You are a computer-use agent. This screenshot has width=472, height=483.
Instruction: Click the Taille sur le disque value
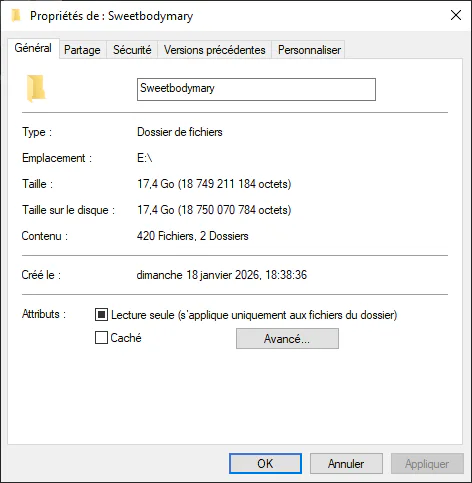[214, 210]
